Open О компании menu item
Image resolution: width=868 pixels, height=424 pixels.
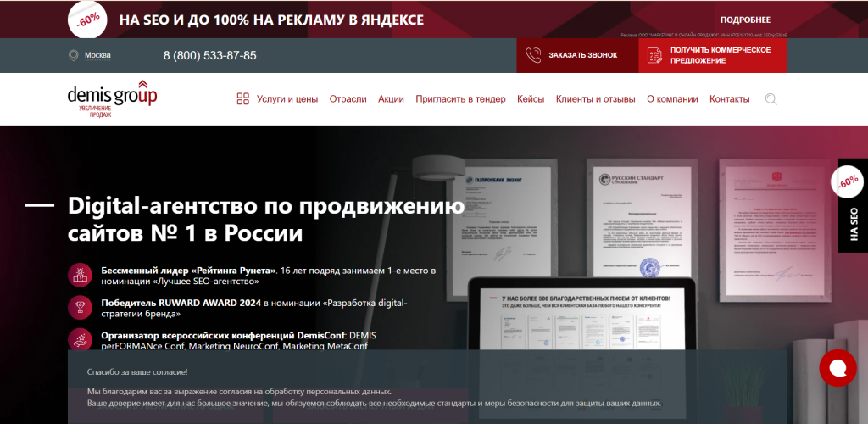(x=672, y=99)
